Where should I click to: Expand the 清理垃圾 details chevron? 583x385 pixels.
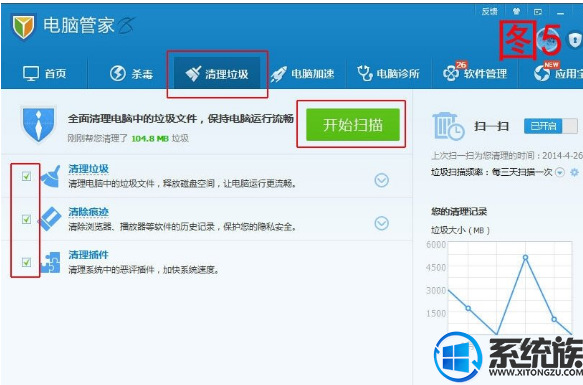(x=381, y=180)
